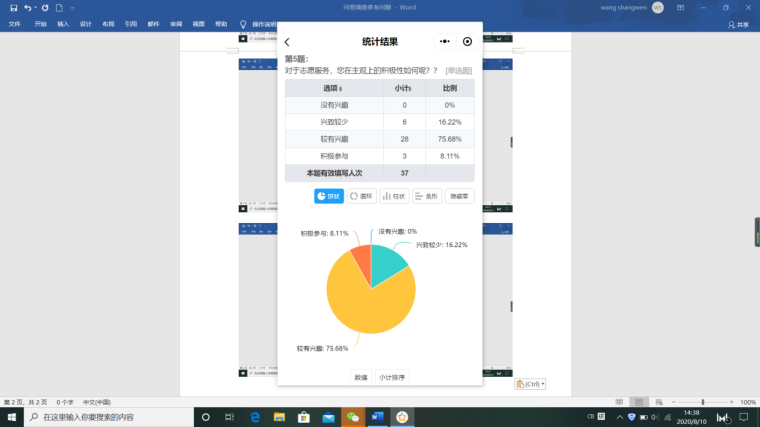Open Microsoft Edge from the taskbar
This screenshot has height=427, width=760.
pos(255,416)
